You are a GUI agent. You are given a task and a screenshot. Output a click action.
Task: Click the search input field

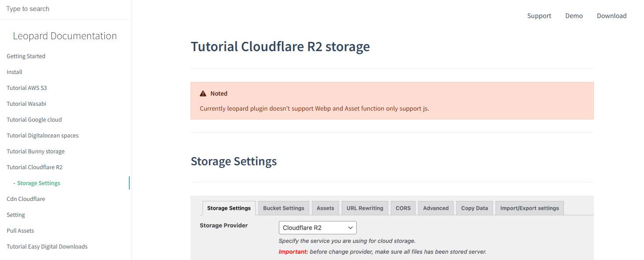[65, 9]
